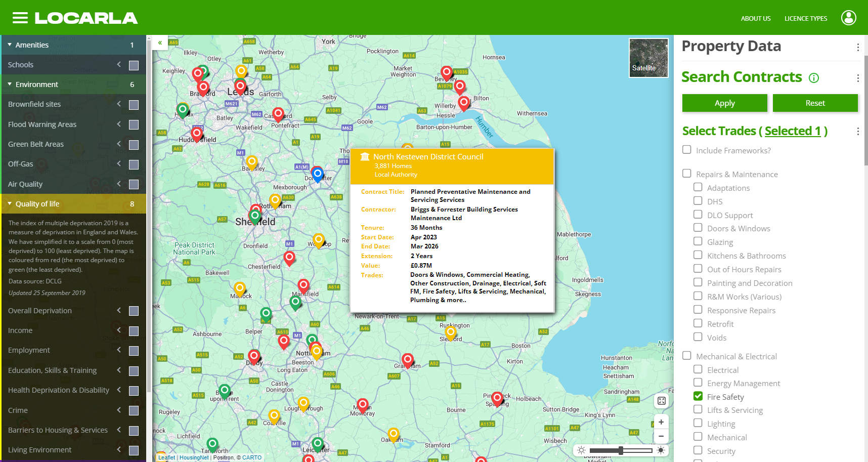Toggle fullscreen map view icon
Image resolution: width=868 pixels, height=462 pixels.
661,401
